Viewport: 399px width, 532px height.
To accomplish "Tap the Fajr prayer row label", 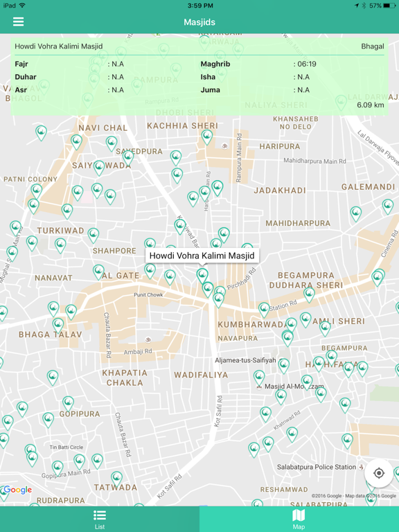I will coord(21,64).
